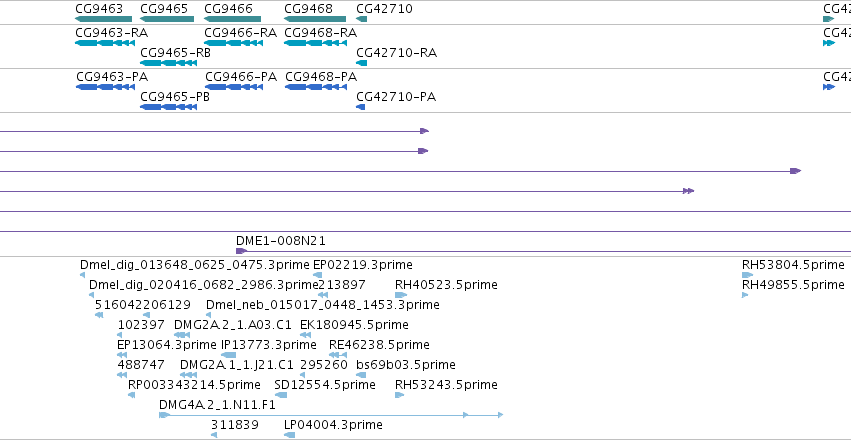Click the CG9468-PA protein label
Screen dimensions: 851x440
click(x=321, y=77)
